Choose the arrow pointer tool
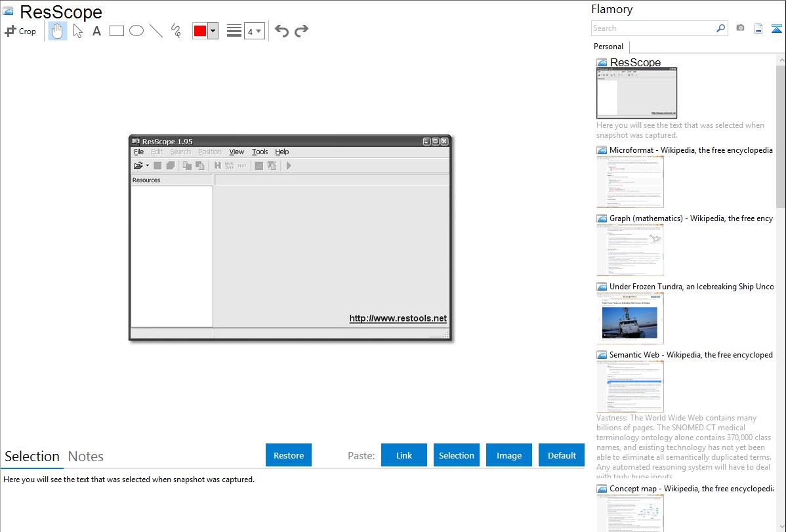786x532 pixels. tap(77, 31)
